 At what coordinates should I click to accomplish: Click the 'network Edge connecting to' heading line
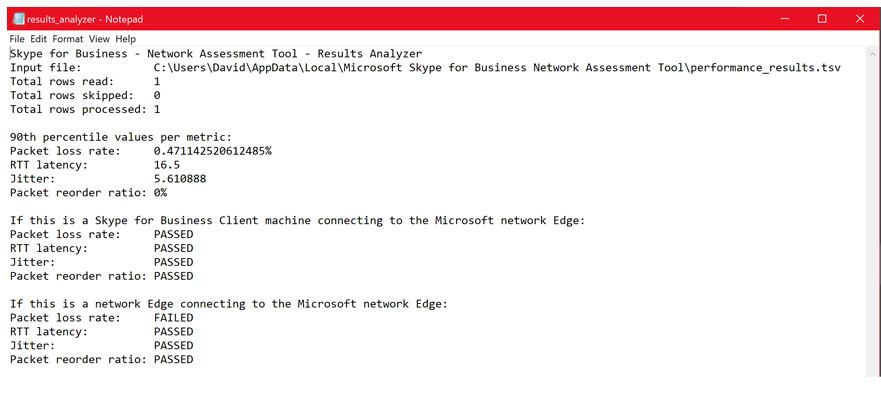point(229,304)
